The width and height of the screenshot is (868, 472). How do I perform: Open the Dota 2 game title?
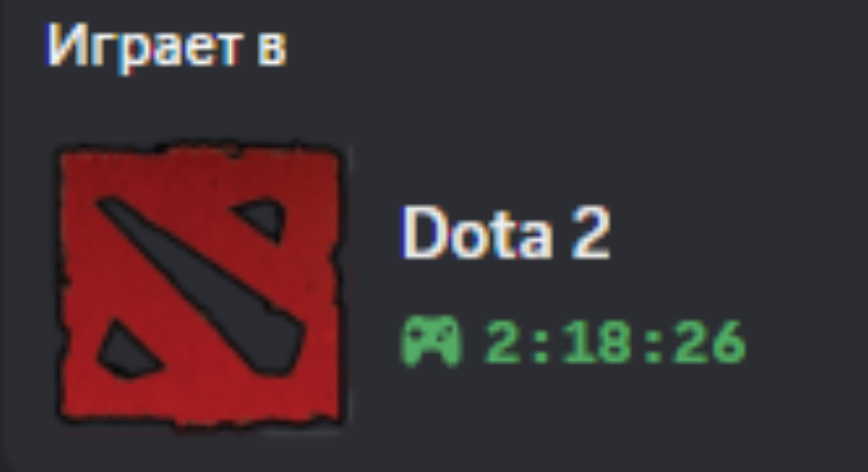[x=506, y=232]
